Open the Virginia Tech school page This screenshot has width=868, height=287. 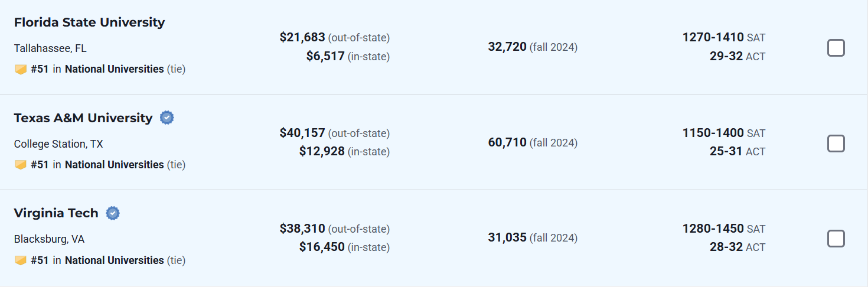tap(56, 213)
